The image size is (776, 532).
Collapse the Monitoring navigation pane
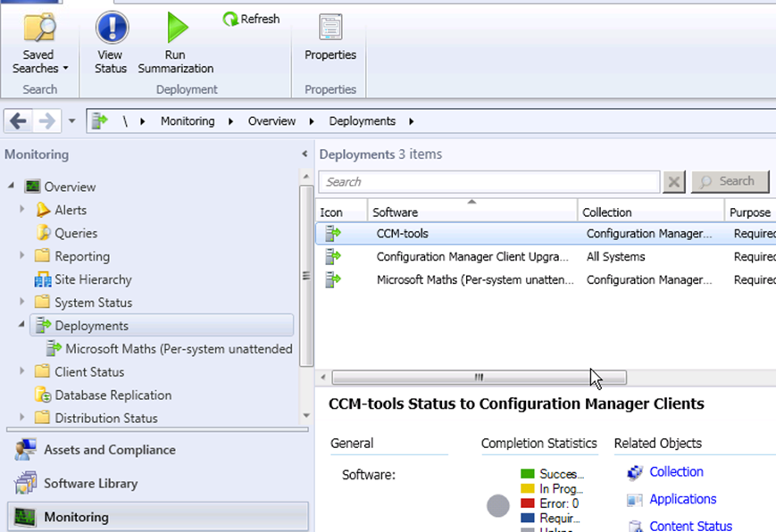tap(305, 154)
